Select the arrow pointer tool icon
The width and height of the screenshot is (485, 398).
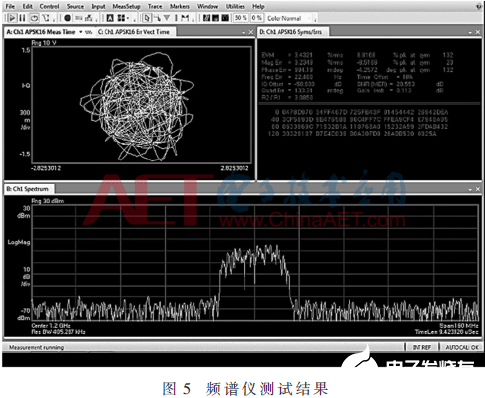[147, 18]
